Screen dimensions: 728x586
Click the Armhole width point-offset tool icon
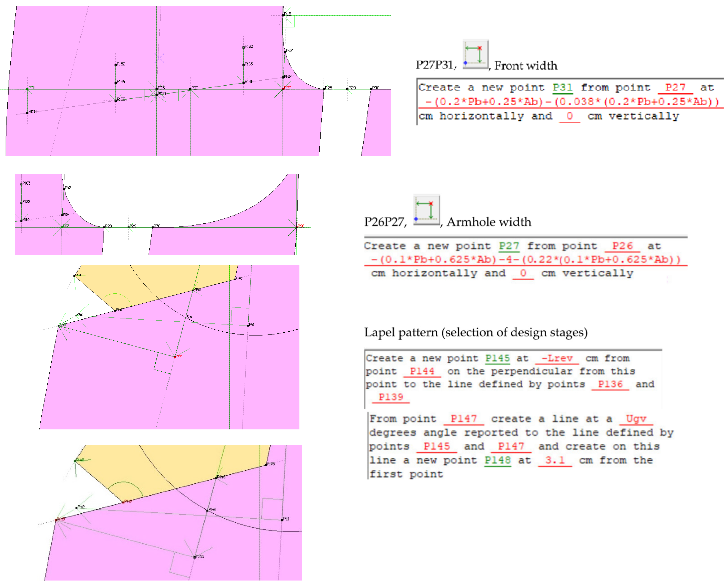click(x=426, y=210)
